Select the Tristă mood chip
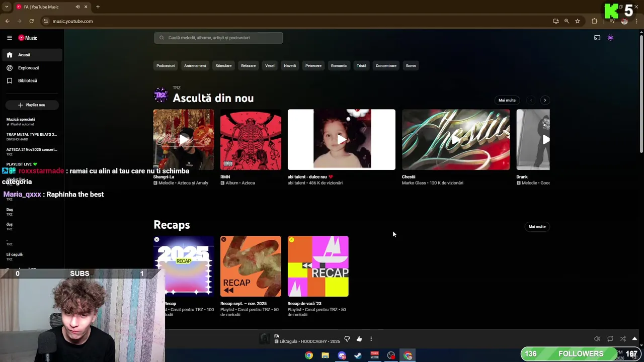 [361, 66]
